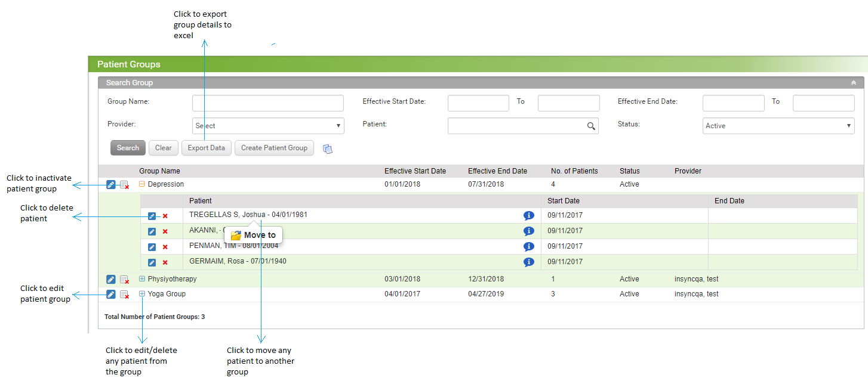Click the inactivate icon for Yoga Group
This screenshot has width=868, height=384.
pyautogui.click(x=125, y=294)
